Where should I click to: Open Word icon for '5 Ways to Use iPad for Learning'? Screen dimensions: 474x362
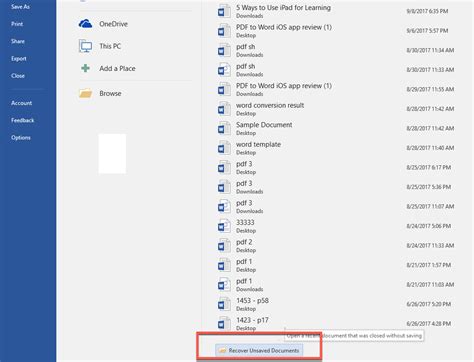tap(224, 11)
